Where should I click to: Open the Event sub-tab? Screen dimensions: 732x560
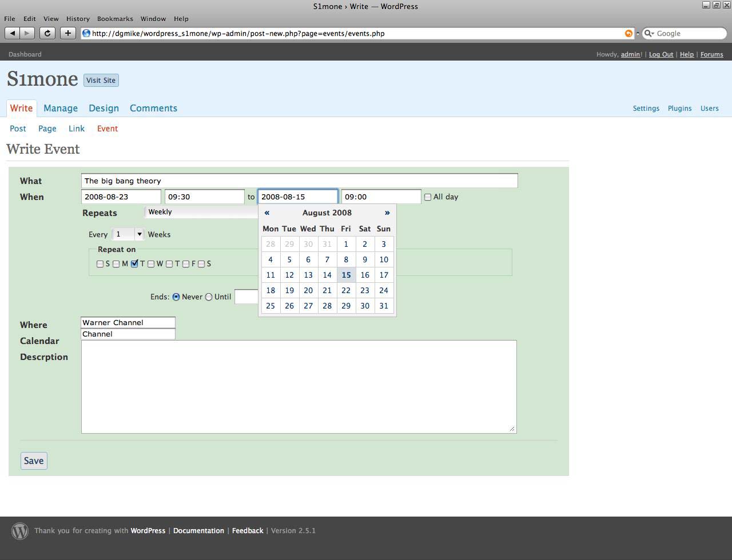coord(108,129)
